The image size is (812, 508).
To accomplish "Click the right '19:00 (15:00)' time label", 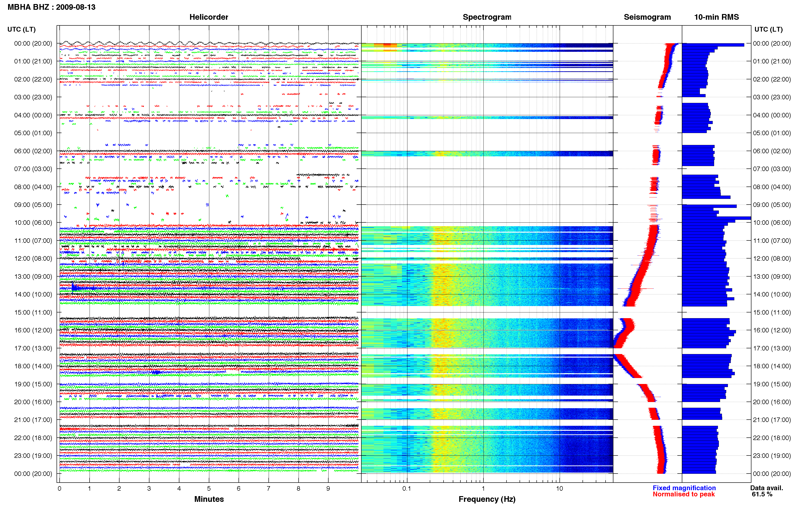I will tap(772, 384).
